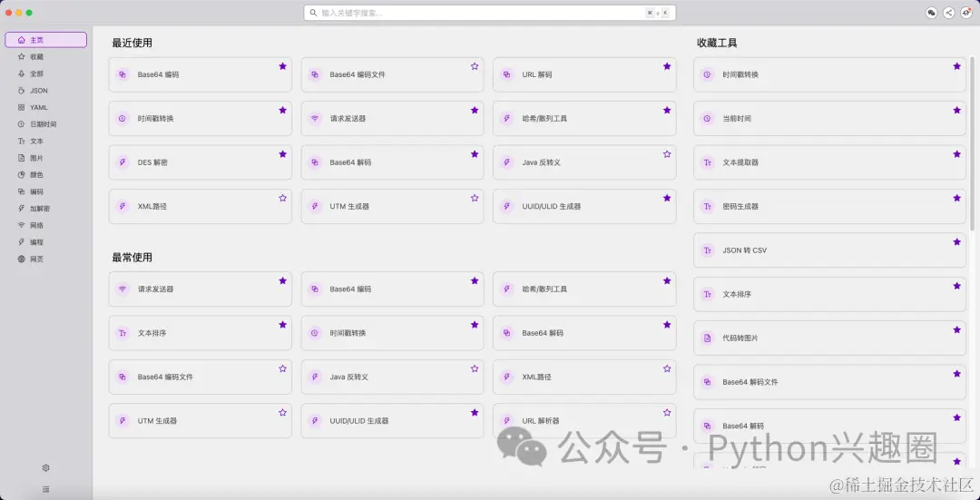
Task: Click wifi icon on 最近使用 请求发送器 card
Action: coord(315,118)
